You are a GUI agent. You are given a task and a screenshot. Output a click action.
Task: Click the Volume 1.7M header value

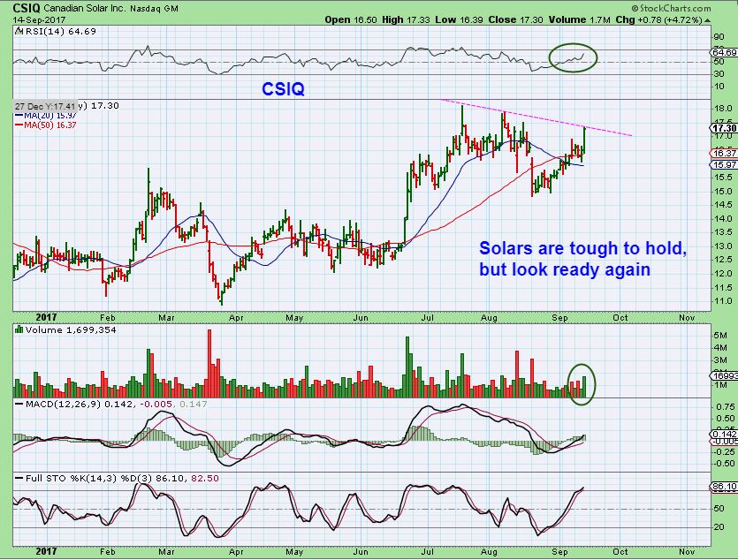[579, 19]
